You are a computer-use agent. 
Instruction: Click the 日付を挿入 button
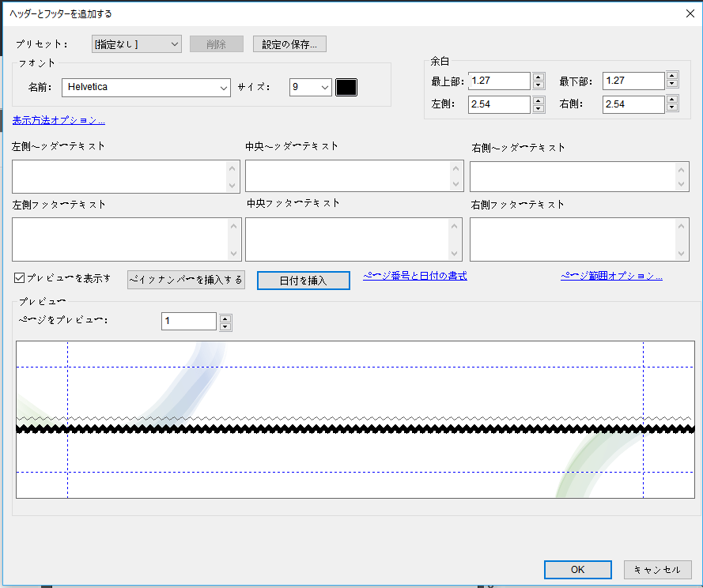[x=303, y=280]
